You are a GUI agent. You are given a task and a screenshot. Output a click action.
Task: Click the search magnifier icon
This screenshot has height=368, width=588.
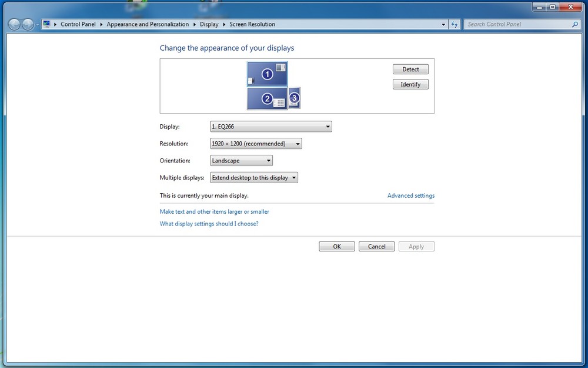[574, 24]
